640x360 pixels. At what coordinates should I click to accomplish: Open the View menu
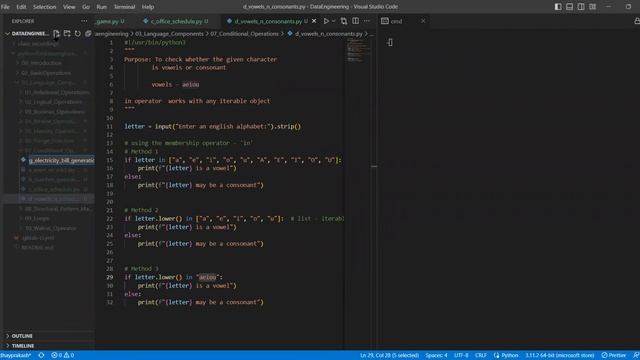click(69, 7)
